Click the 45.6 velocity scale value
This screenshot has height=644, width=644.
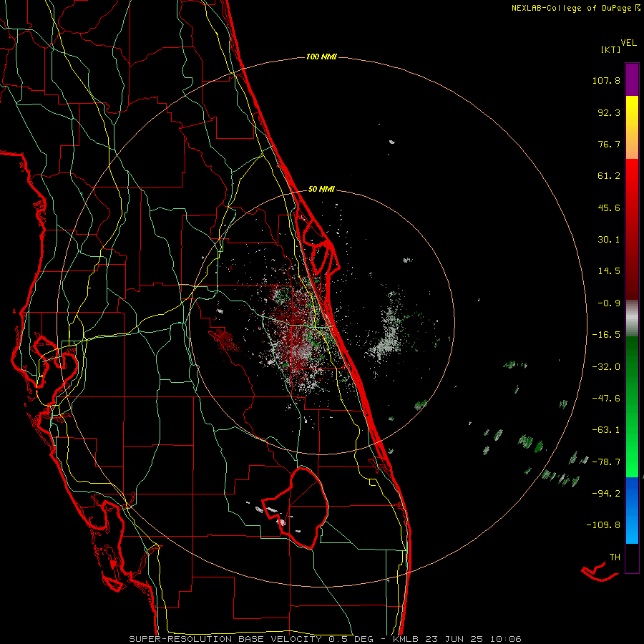609,208
